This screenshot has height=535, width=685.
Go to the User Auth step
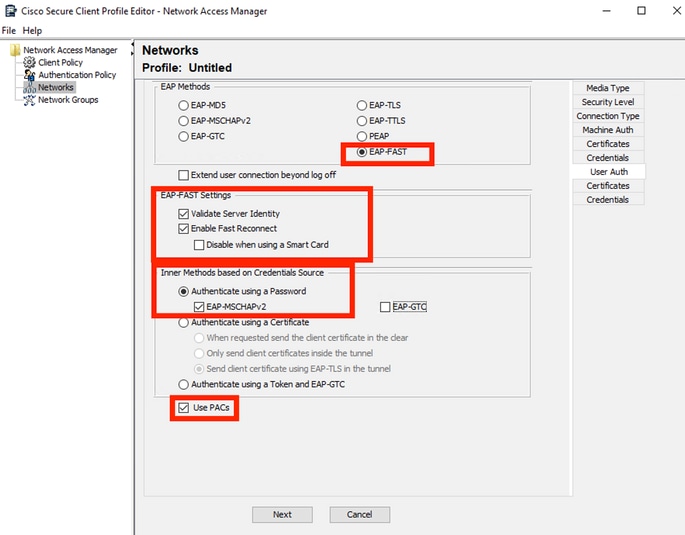(x=609, y=172)
